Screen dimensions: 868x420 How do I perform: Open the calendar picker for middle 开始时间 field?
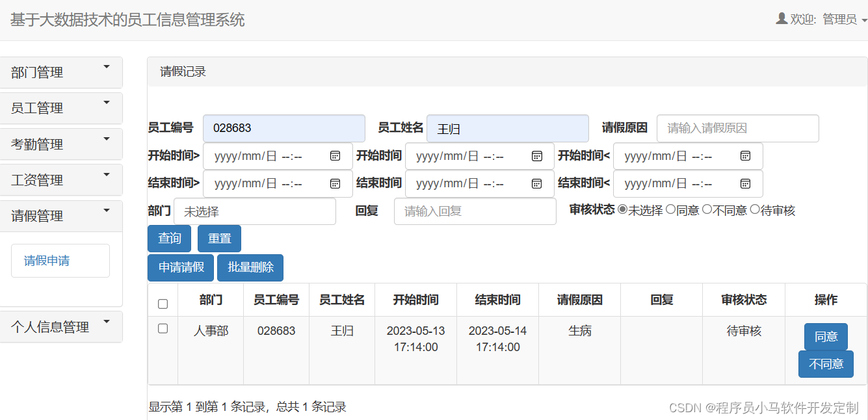tap(537, 156)
